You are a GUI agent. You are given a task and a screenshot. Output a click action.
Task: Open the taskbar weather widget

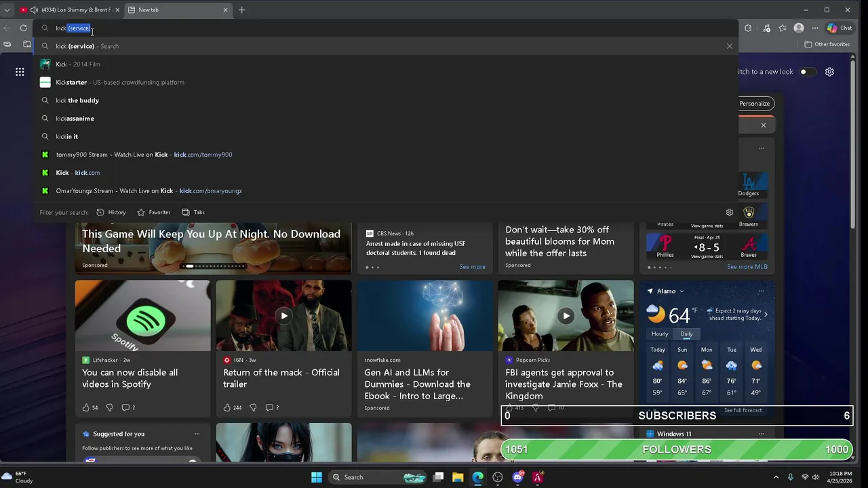18,477
